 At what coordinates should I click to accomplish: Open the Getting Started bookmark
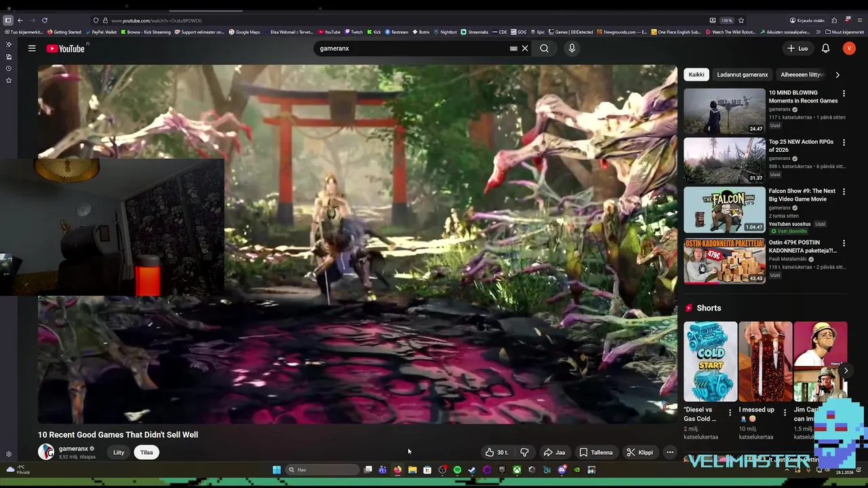[64, 32]
